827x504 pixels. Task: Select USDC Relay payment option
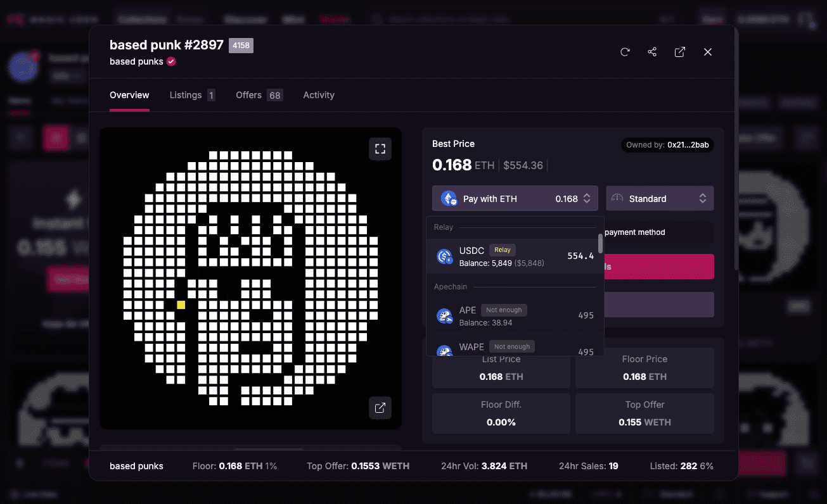tap(512, 256)
